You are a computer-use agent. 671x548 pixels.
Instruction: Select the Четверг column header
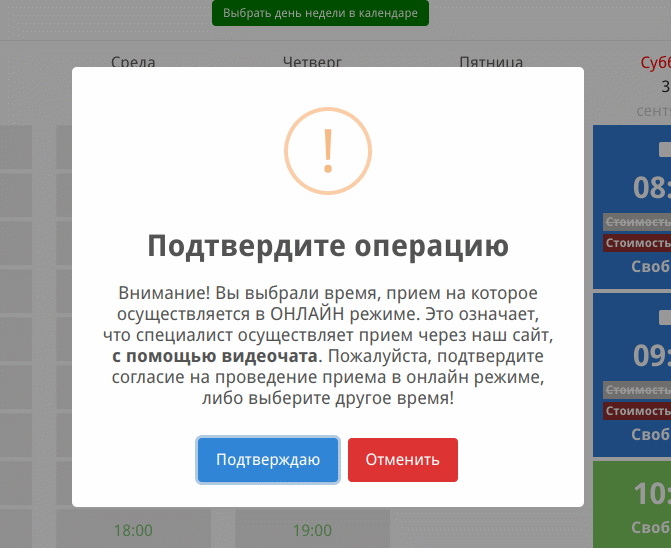tap(313, 62)
